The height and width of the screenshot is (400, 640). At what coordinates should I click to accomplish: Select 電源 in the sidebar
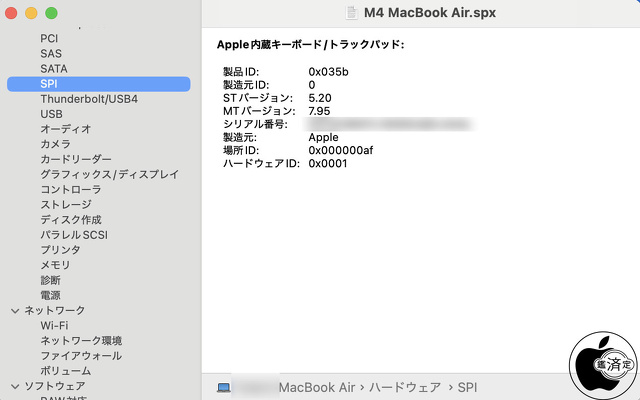(x=50, y=295)
